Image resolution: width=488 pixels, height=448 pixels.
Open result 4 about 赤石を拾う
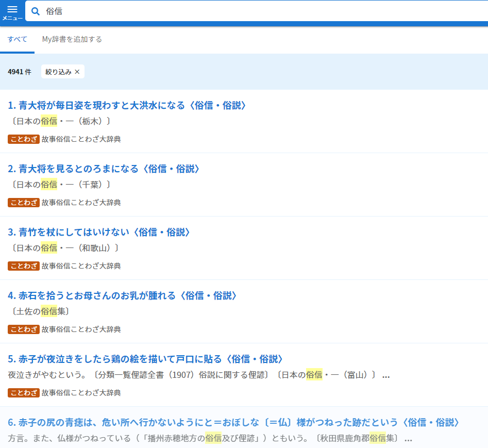[x=123, y=295]
